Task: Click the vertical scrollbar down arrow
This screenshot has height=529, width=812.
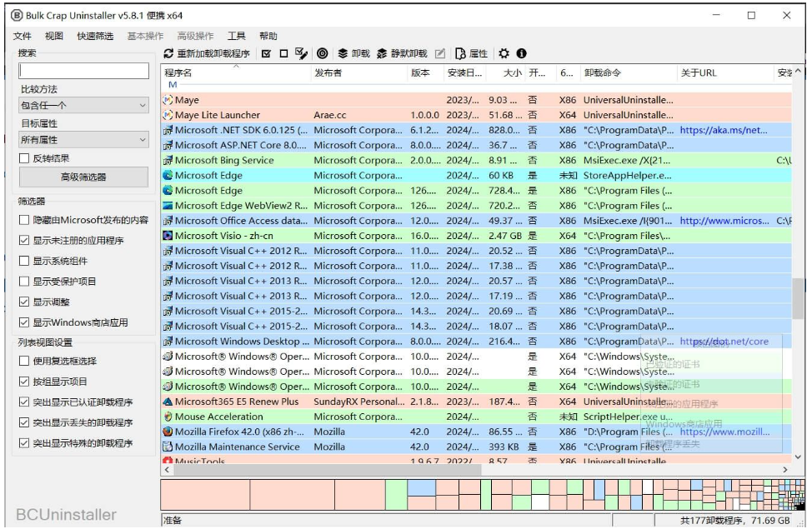Action: click(798, 457)
